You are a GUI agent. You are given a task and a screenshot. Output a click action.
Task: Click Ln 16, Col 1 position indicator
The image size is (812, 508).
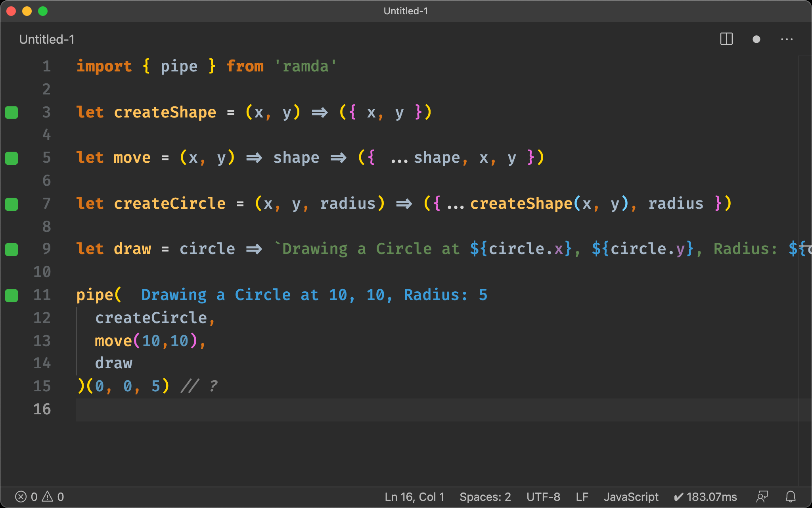[414, 496]
